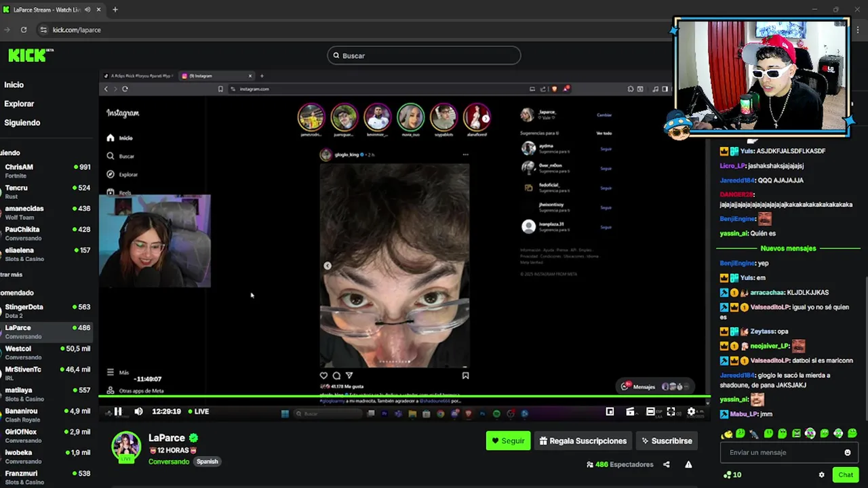The width and height of the screenshot is (868, 488).
Task: Like the streamed Instagram post heart icon
Action: (x=323, y=375)
